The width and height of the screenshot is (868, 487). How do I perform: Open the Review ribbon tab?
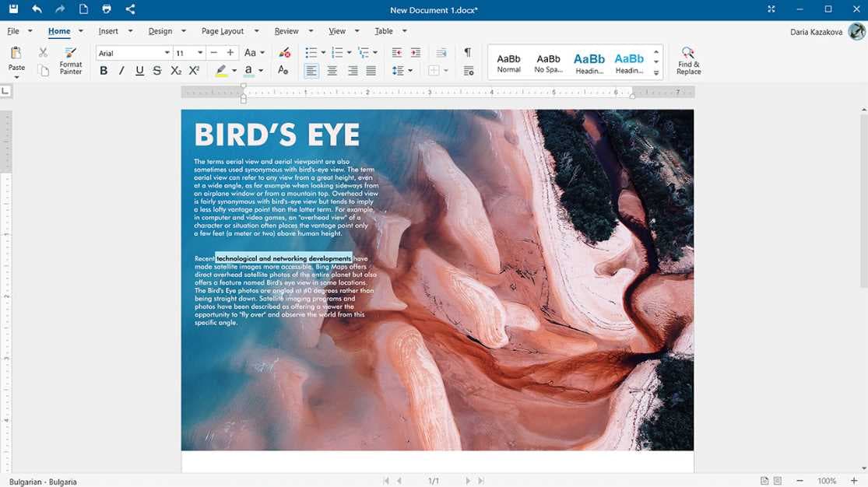[x=286, y=31]
